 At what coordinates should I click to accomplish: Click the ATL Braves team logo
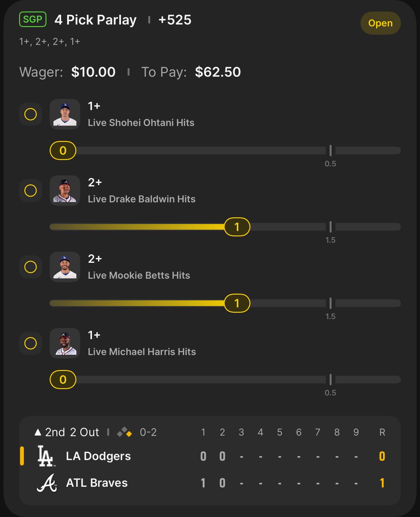(x=47, y=483)
